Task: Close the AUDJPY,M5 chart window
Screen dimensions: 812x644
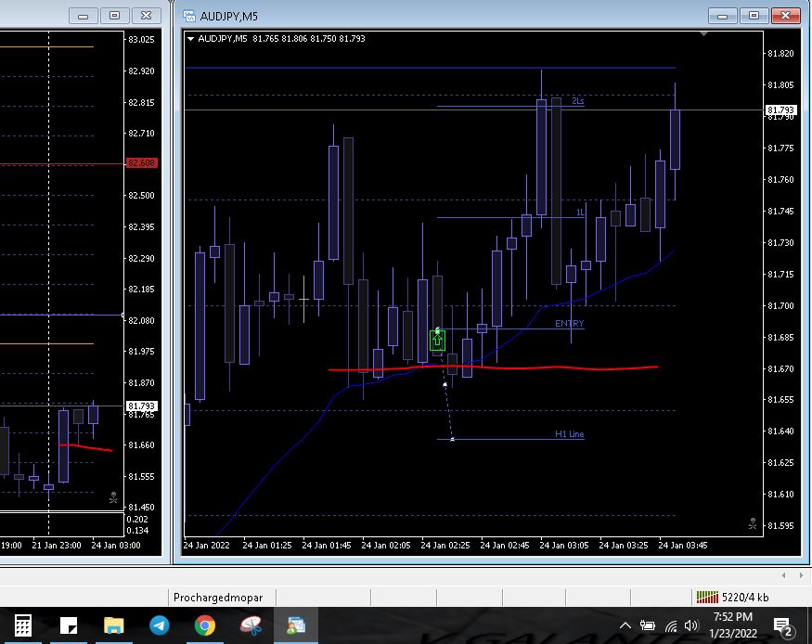Action: 786,16
